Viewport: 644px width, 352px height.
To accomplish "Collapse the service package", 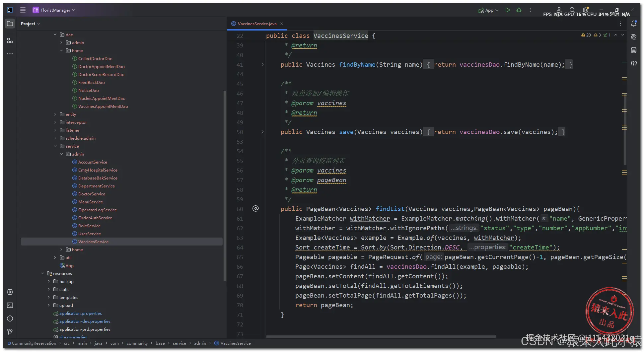I will [55, 146].
